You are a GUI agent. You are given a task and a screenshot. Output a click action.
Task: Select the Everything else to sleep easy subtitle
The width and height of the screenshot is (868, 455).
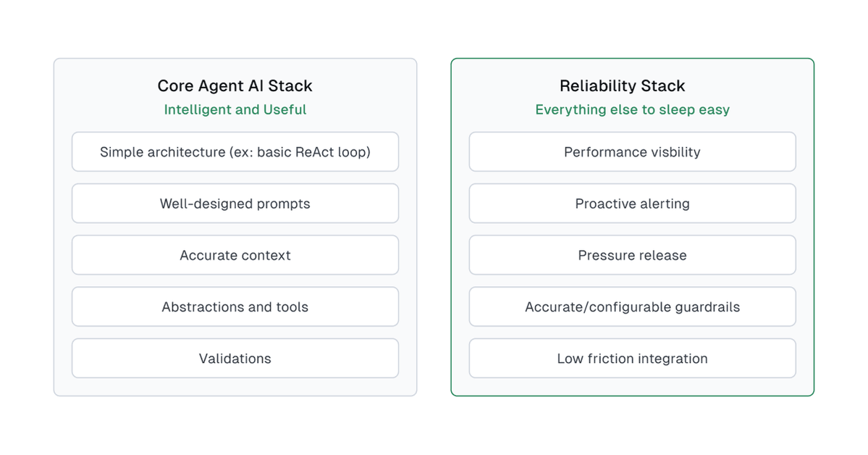click(x=632, y=109)
